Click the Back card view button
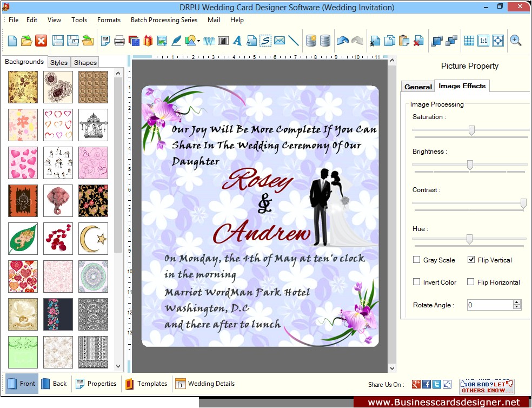 tap(54, 384)
